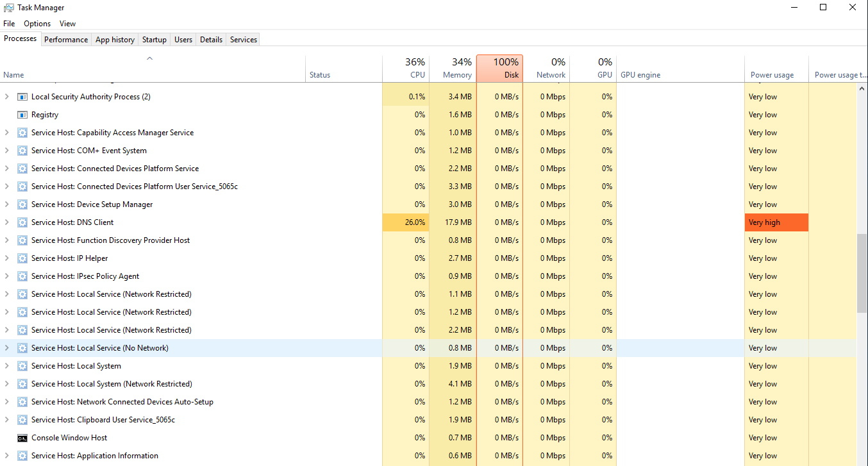
Task: Sort processes by CPU column header
Action: point(406,69)
